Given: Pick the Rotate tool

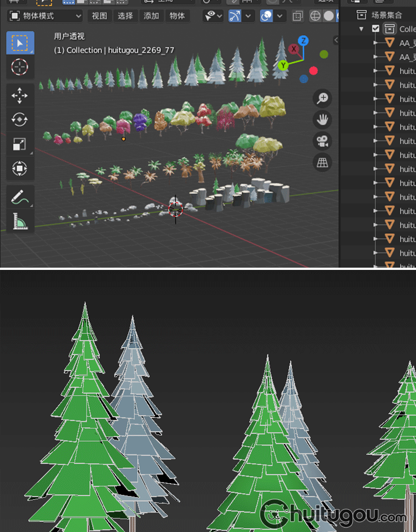Looking at the screenshot, I should [20, 120].
